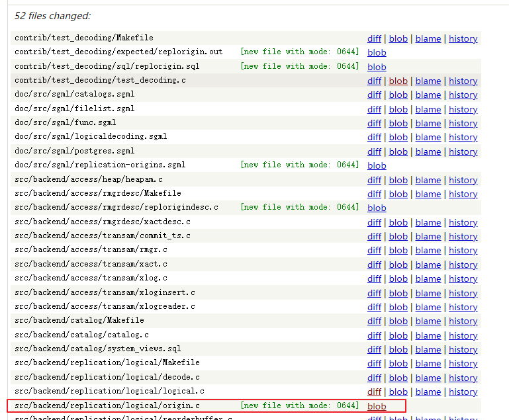
Task: View blame for logicaldecoding.sgml
Action: 428,137
